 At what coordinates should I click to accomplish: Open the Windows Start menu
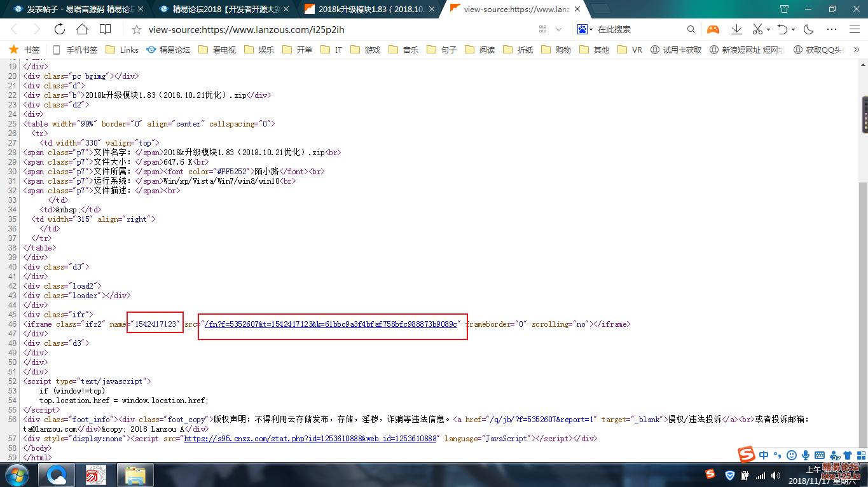tap(16, 475)
